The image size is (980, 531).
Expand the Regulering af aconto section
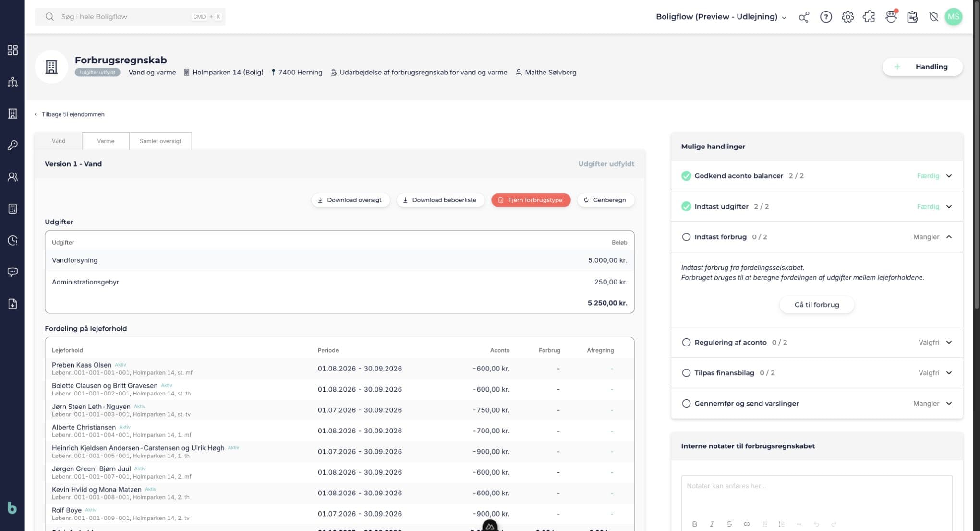(x=817, y=342)
